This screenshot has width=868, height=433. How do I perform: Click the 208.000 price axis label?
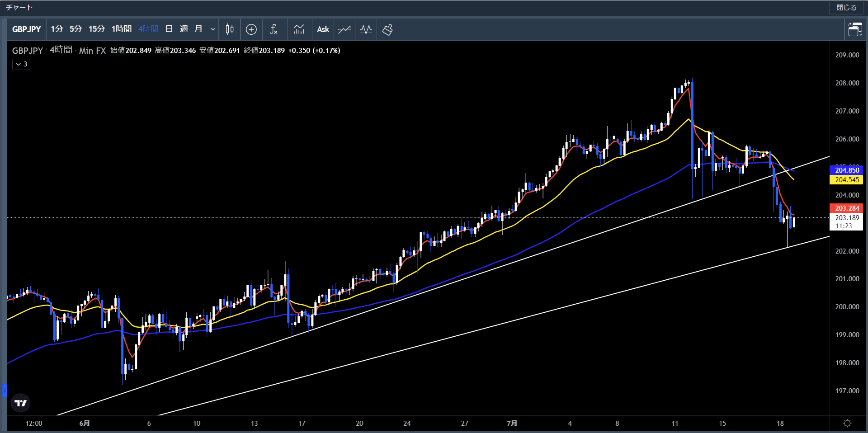847,83
